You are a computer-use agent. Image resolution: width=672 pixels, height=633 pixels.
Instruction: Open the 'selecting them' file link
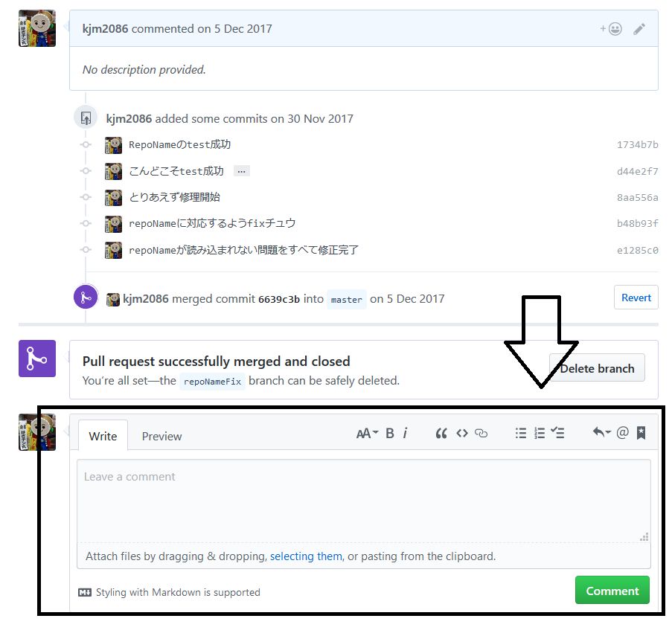point(306,556)
